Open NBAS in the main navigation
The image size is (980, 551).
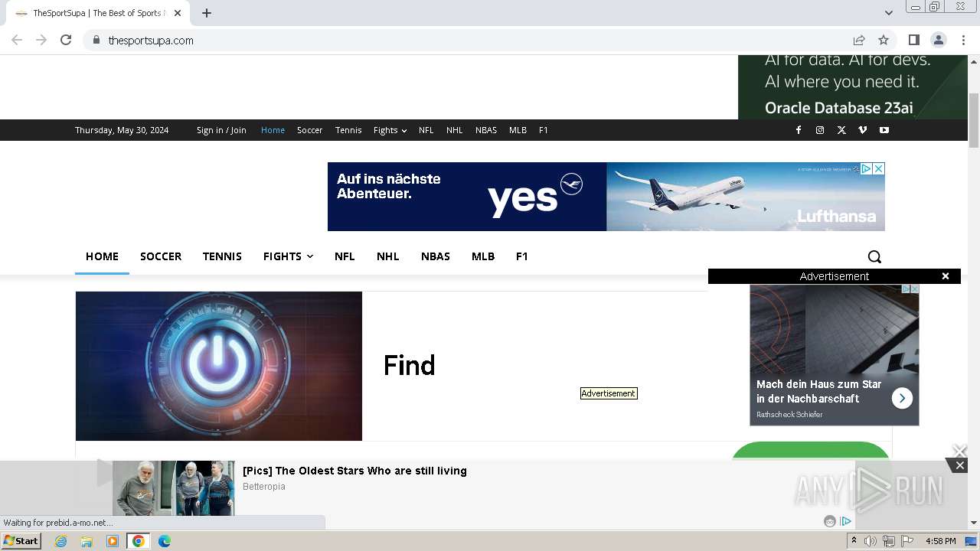(x=436, y=256)
